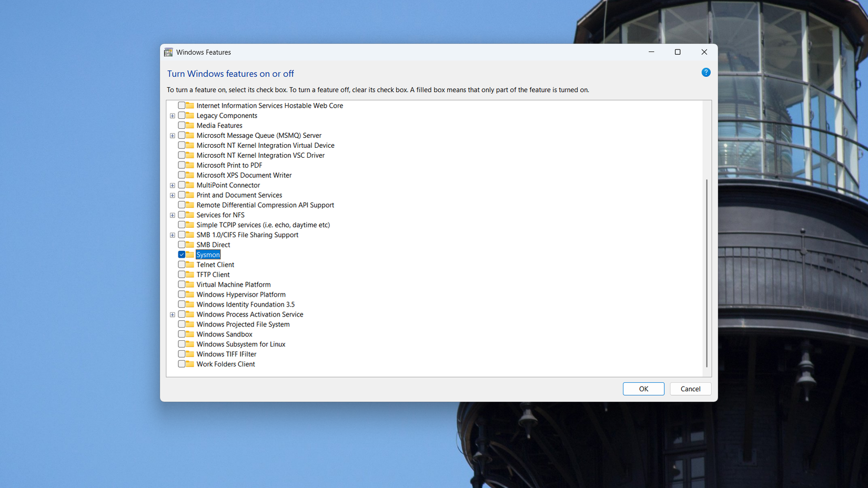Image resolution: width=868 pixels, height=488 pixels.
Task: Expand SMB 1.0/CIFS File Sharing Support
Action: 173,235
